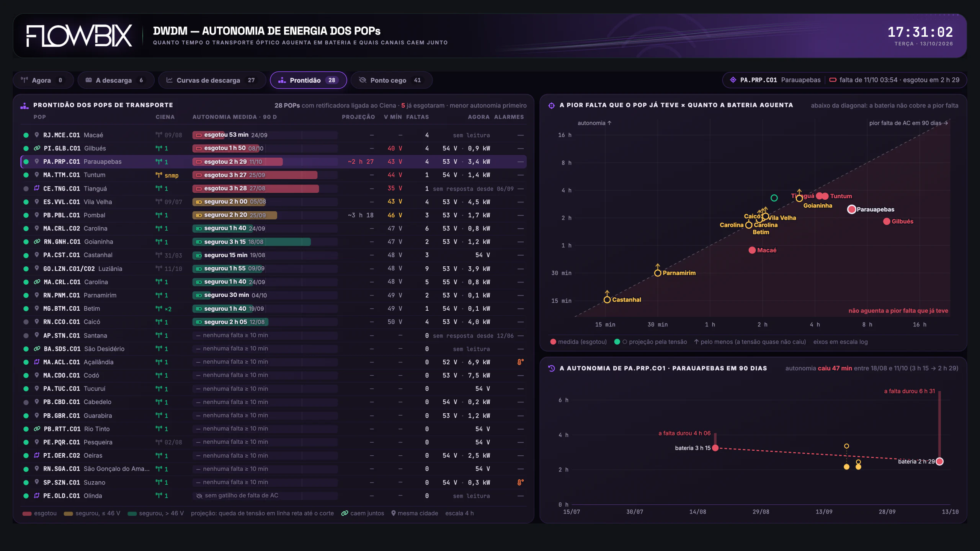The width and height of the screenshot is (980, 551).
Task: Click the hidden-eye icon in PE.OLD.C01 row
Action: click(x=199, y=496)
